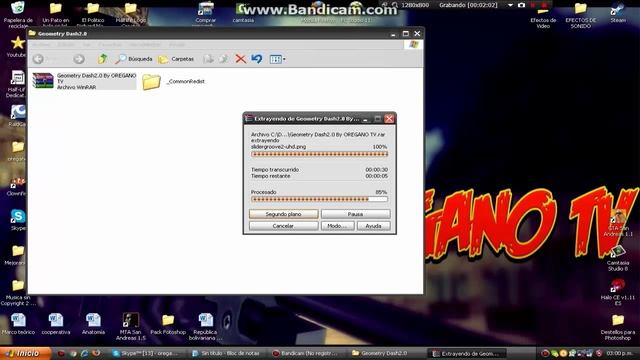The image size is (640, 360).
Task: Cancel the extraction with Cancelar
Action: (x=283, y=226)
